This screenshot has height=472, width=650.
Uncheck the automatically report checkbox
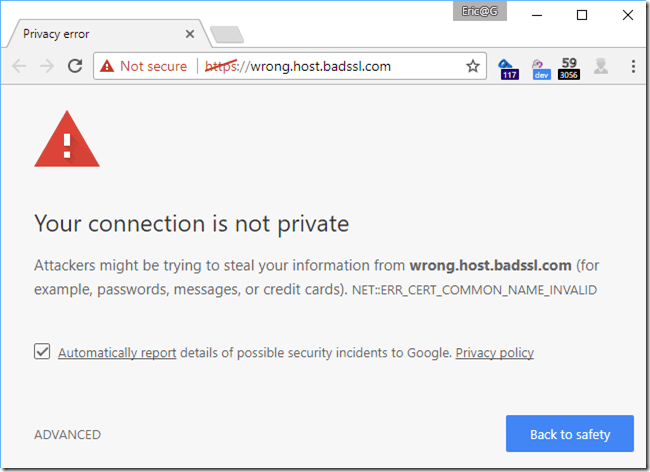(42, 352)
